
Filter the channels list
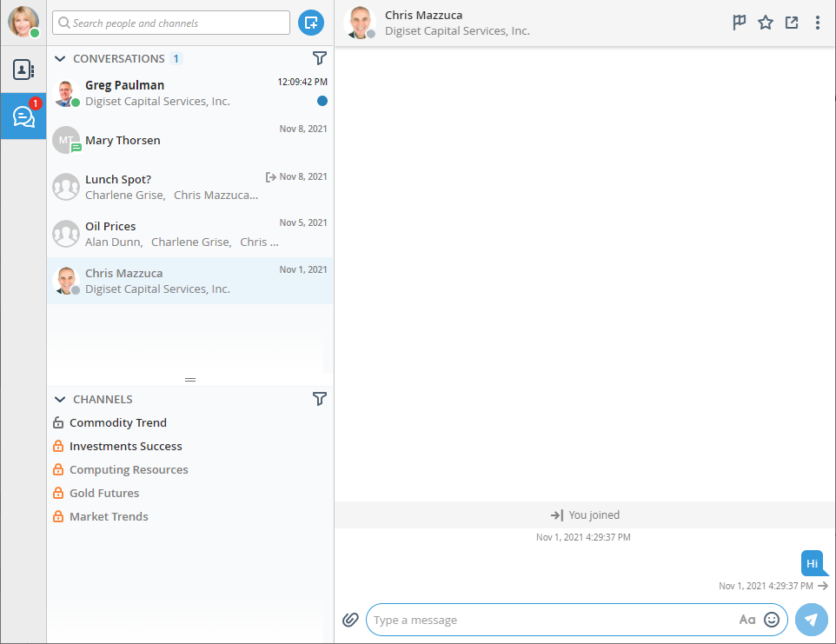pos(320,399)
